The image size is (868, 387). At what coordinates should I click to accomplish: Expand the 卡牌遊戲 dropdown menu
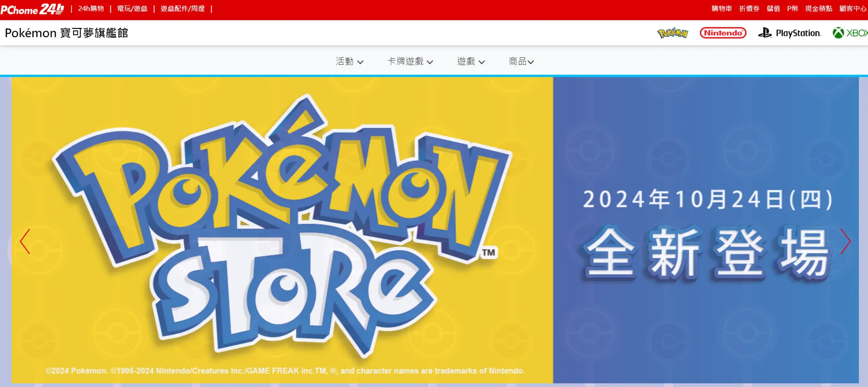(410, 61)
